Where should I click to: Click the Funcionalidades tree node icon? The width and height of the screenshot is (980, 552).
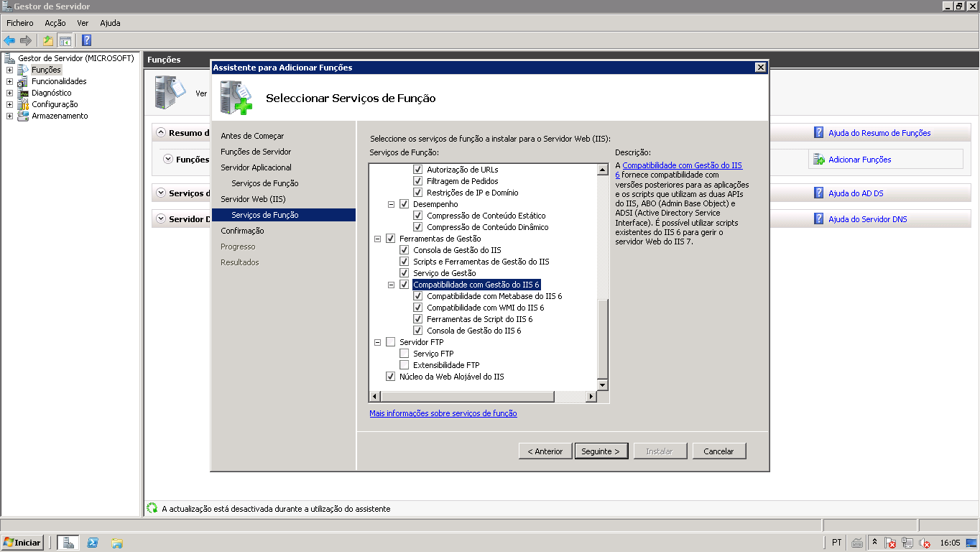[23, 81]
